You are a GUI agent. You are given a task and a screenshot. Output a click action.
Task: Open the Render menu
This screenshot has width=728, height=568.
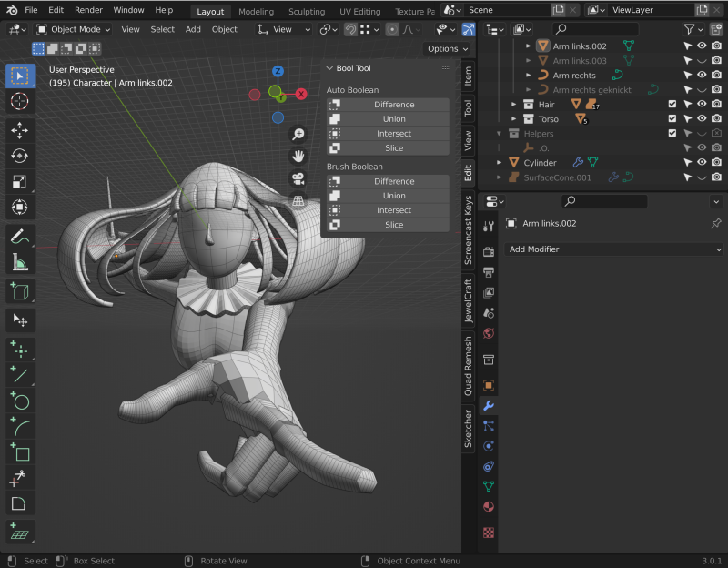coord(88,10)
